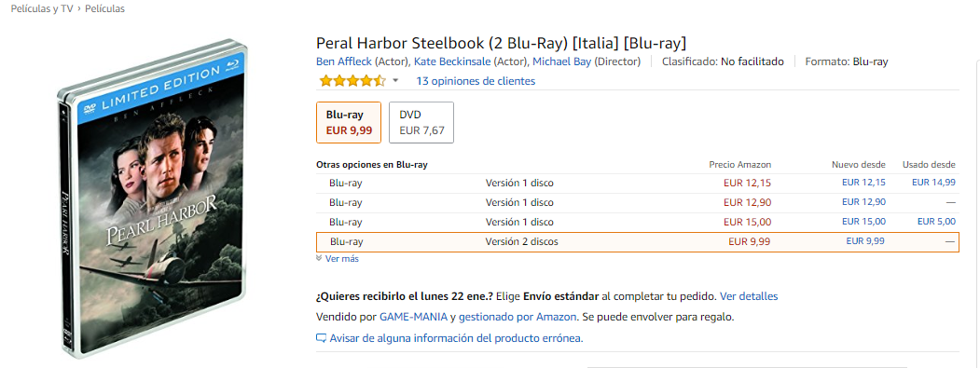The height and width of the screenshot is (368, 980).
Task: Select the Versión 2 discos row
Action: coord(638,242)
